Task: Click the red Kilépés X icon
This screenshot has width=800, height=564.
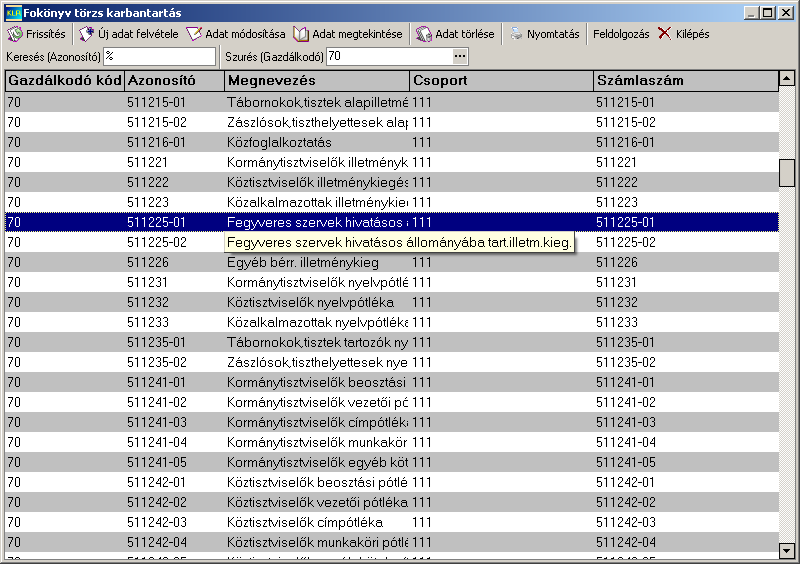Action: (664, 34)
